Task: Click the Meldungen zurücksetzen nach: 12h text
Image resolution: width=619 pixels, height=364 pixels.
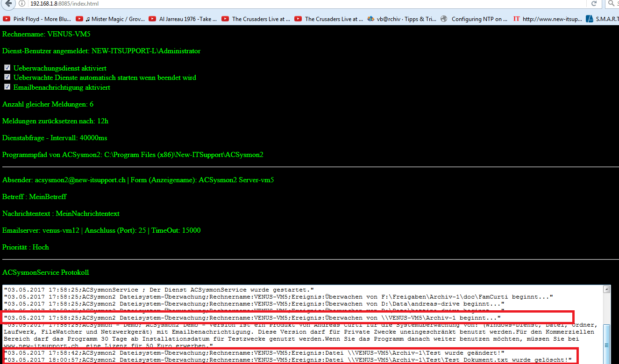Action: (56, 121)
